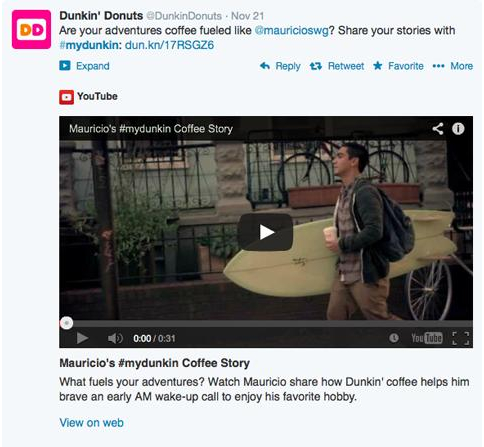
Task: Click the Watch Later clock icon
Action: point(394,338)
